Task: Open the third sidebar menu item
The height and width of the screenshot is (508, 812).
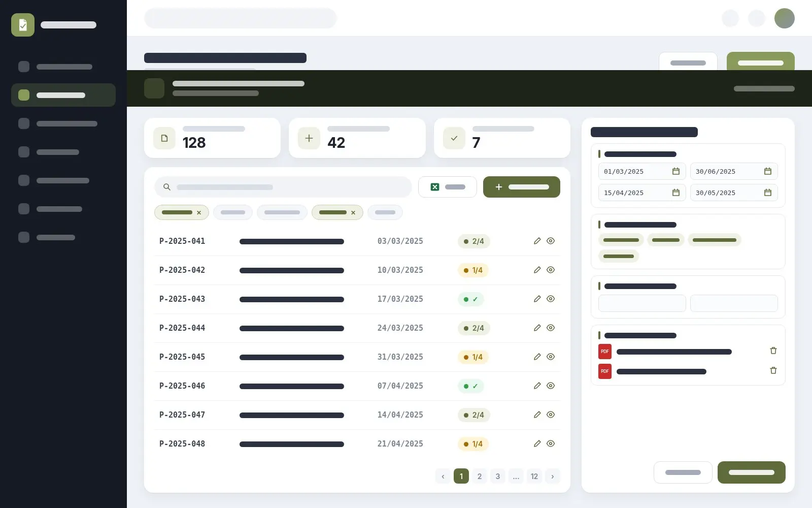Action: click(x=63, y=123)
